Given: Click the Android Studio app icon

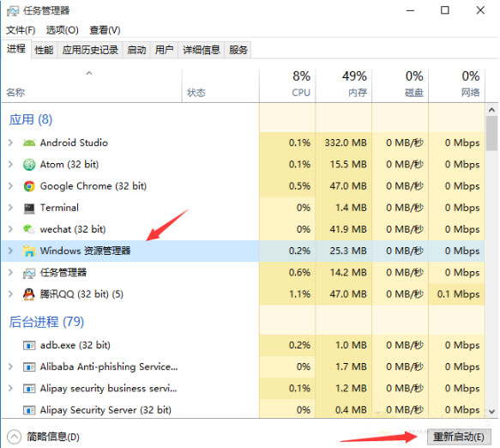Looking at the screenshot, I should click(29, 142).
